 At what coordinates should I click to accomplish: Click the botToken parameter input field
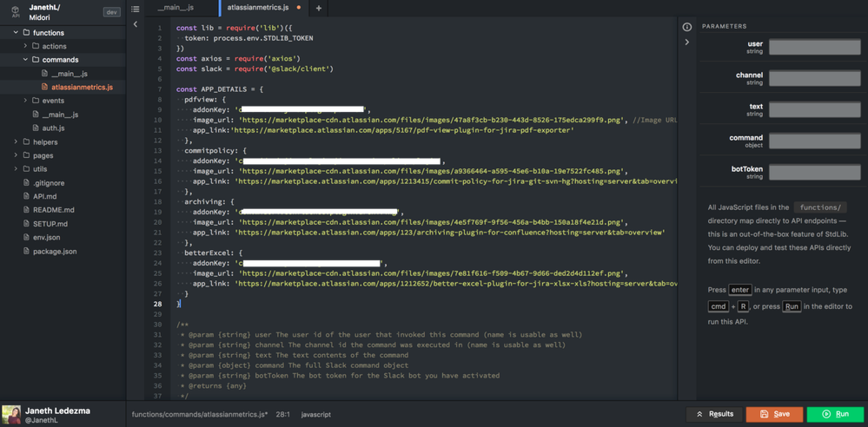coord(815,172)
